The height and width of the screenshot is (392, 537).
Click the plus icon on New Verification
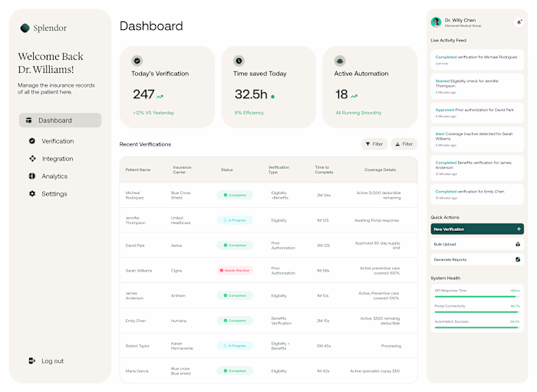click(x=519, y=229)
